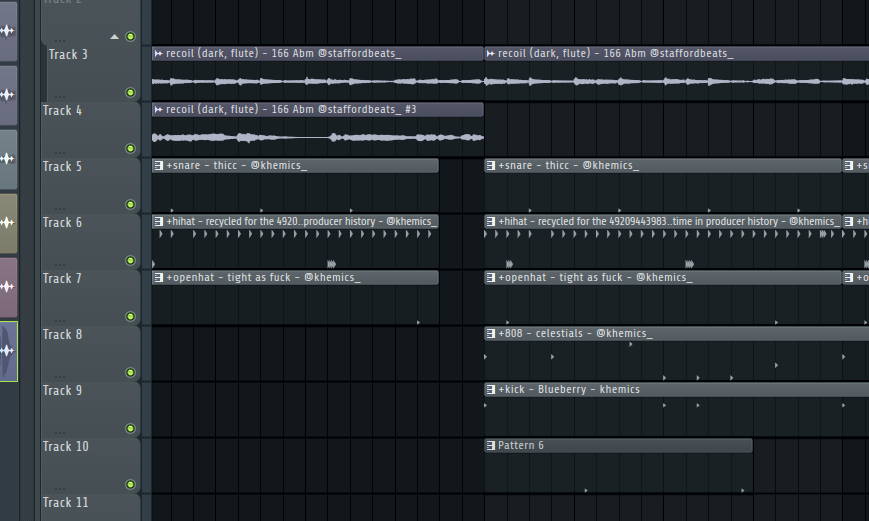
Task: Open pattern menu icon of second +hihat clip
Action: point(490,221)
